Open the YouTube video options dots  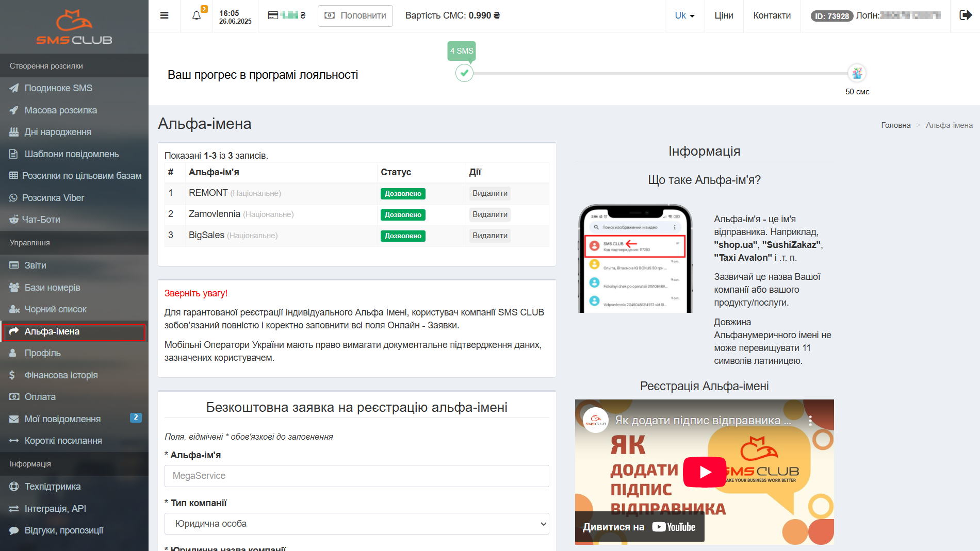click(x=810, y=421)
